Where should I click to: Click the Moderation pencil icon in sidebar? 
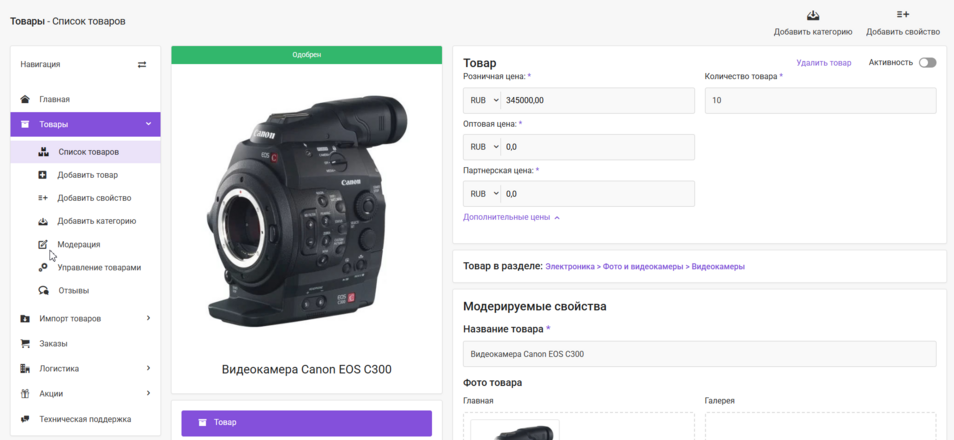(43, 244)
